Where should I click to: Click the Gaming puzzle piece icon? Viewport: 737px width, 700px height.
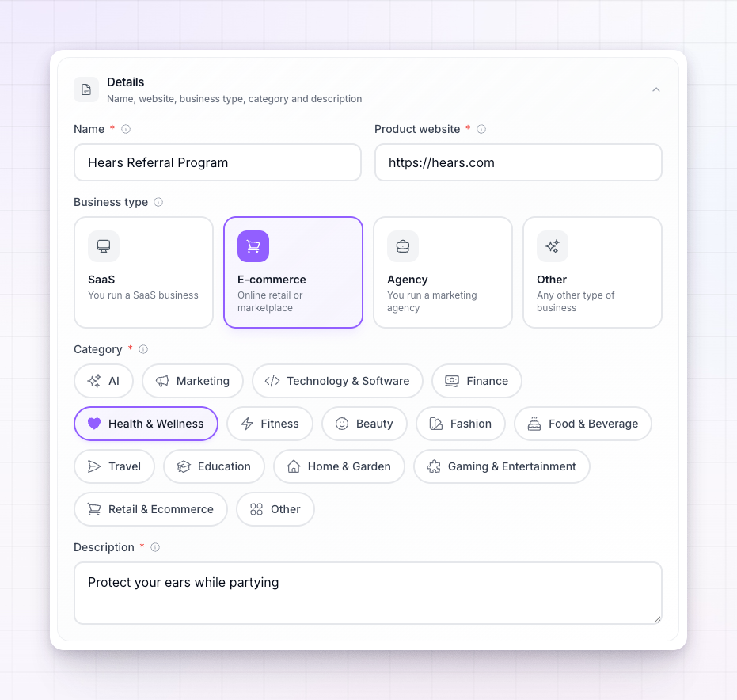[x=434, y=466]
